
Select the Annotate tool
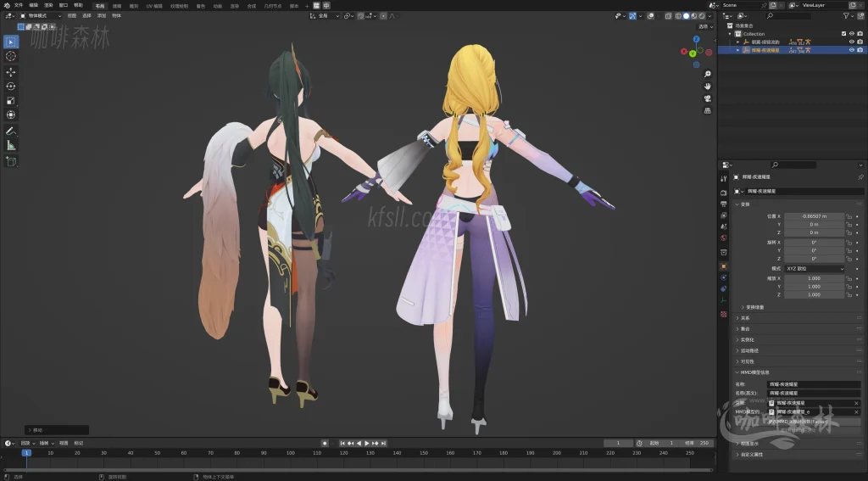(10, 131)
